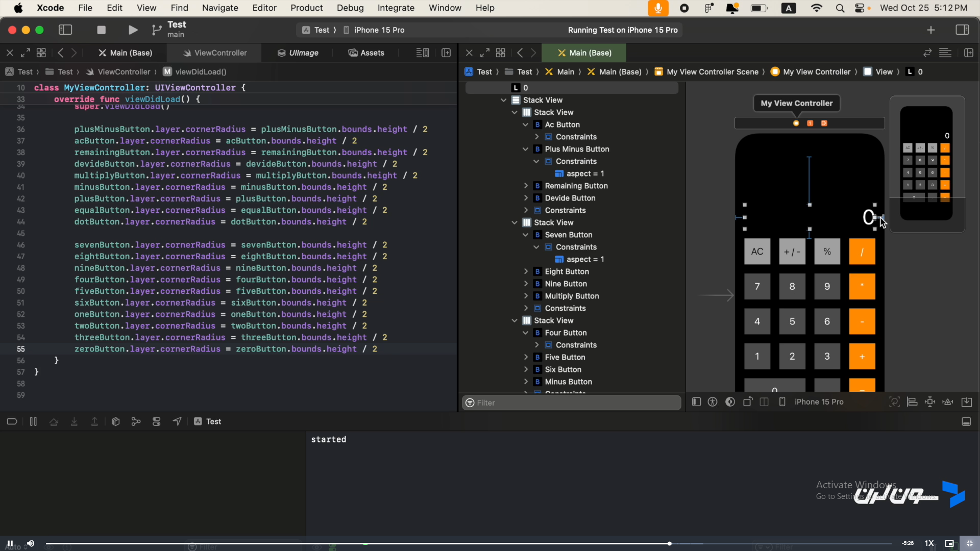
Task: Open the Product menu
Action: 306,8
